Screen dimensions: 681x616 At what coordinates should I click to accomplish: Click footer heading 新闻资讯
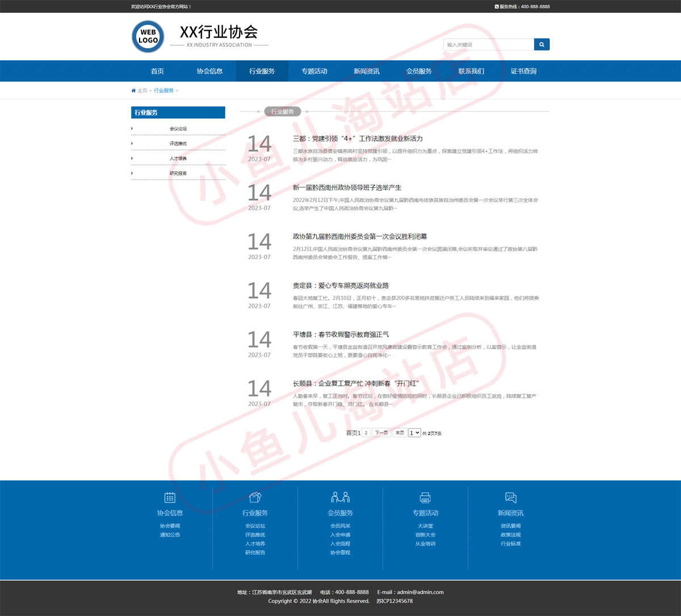pyautogui.click(x=510, y=513)
